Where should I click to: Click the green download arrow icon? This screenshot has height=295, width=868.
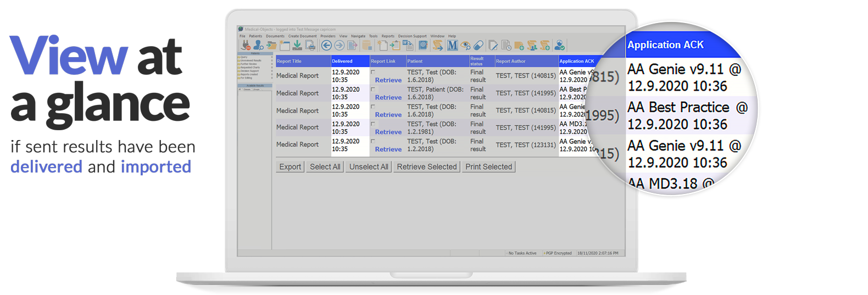[297, 45]
